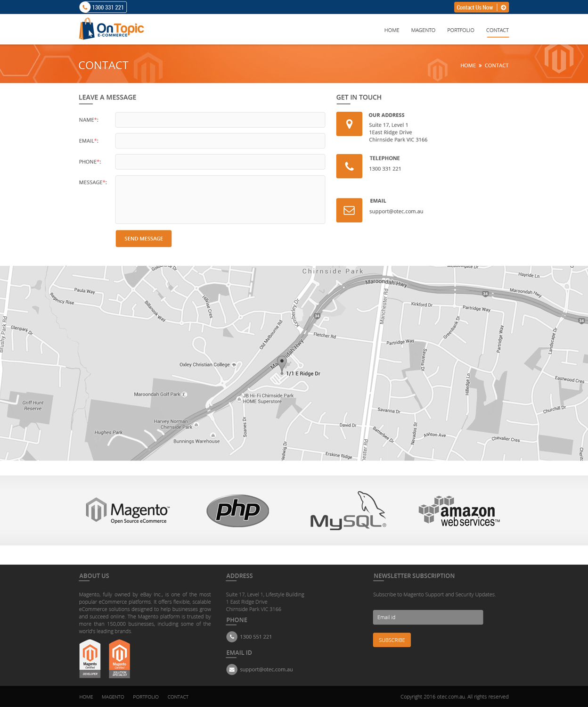Click the PHP logo
Screen dimensions: 588x707
click(238, 510)
